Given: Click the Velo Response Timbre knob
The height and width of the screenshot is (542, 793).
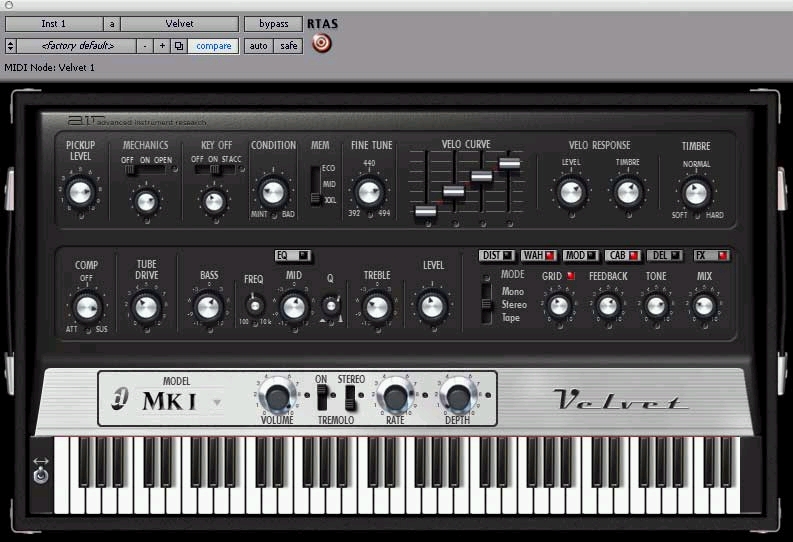Looking at the screenshot, I should [628, 193].
